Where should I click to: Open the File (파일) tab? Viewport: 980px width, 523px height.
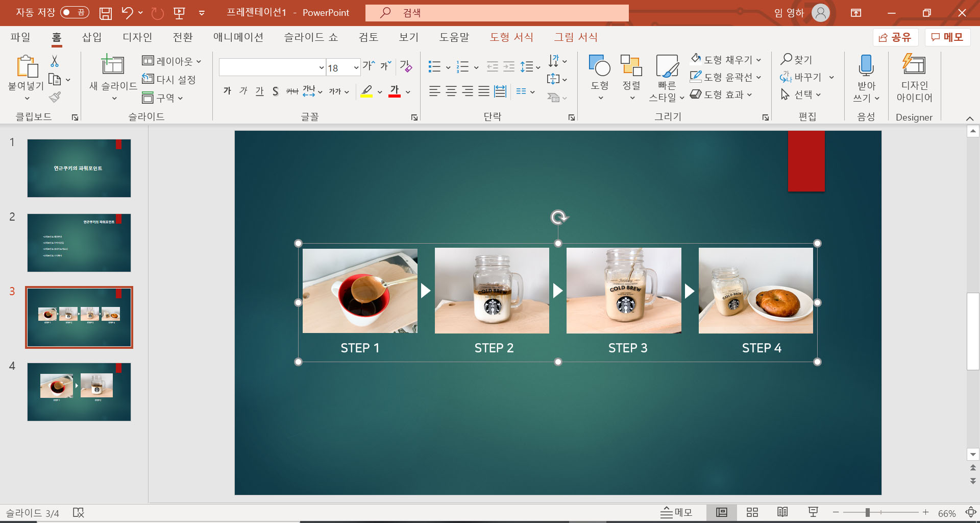tap(20, 37)
